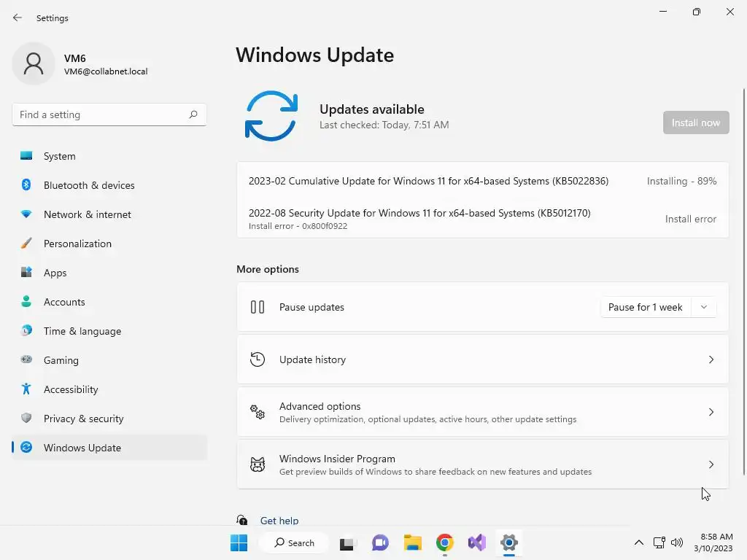Viewport: 747px width, 560px height.
Task: Click the Advanced options gears icon
Action: point(258,412)
